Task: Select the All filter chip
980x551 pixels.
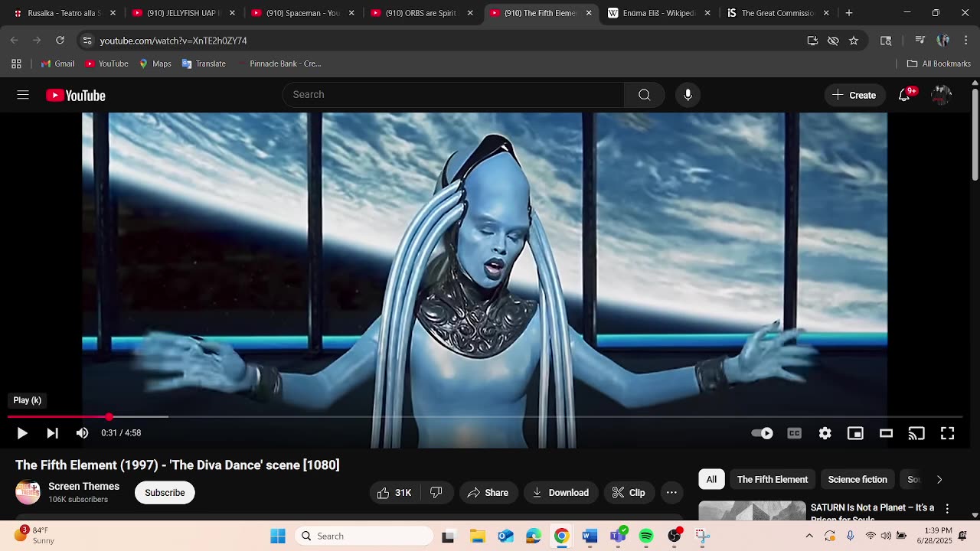Action: 711,480
